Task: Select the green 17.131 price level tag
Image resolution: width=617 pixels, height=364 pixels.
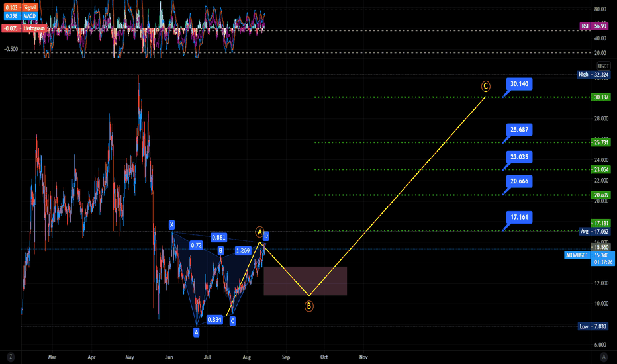Action: pyautogui.click(x=601, y=223)
